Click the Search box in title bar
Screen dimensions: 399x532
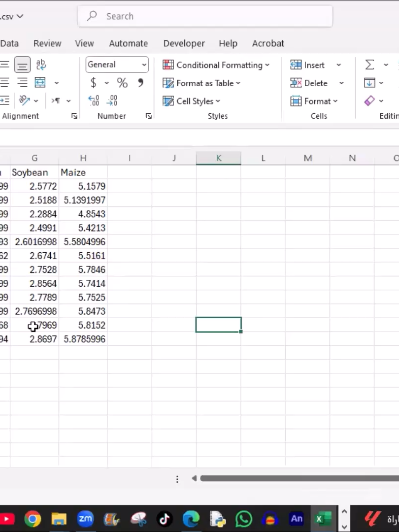pyautogui.click(x=205, y=16)
